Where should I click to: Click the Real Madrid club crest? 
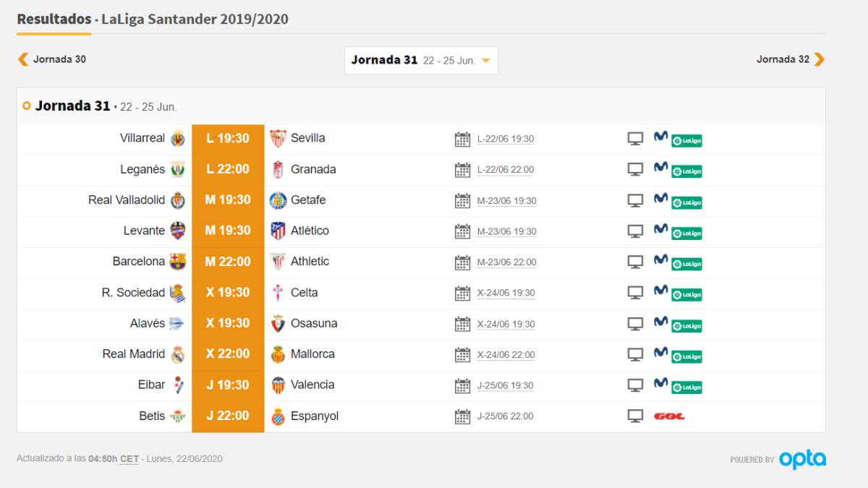[178, 354]
